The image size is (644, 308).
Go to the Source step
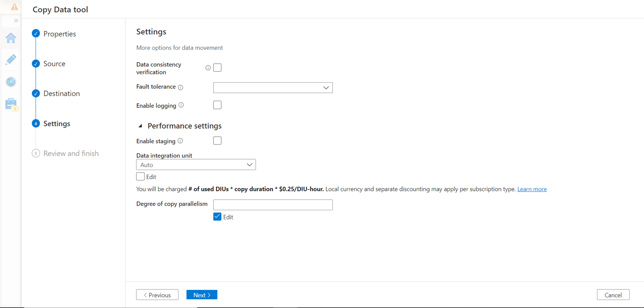pos(54,64)
